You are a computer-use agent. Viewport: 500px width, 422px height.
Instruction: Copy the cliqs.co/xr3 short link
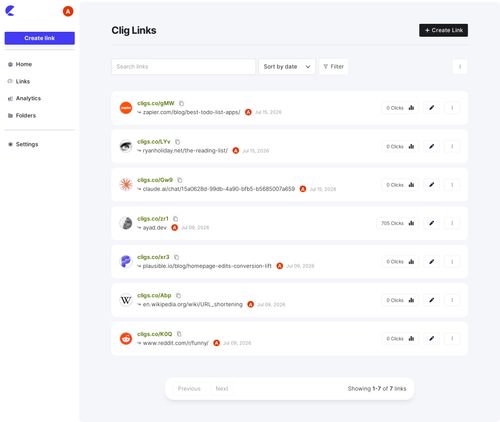point(177,257)
